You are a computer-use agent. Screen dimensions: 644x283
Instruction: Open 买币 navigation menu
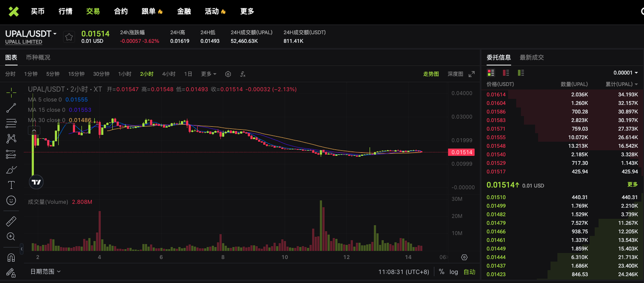37,11
